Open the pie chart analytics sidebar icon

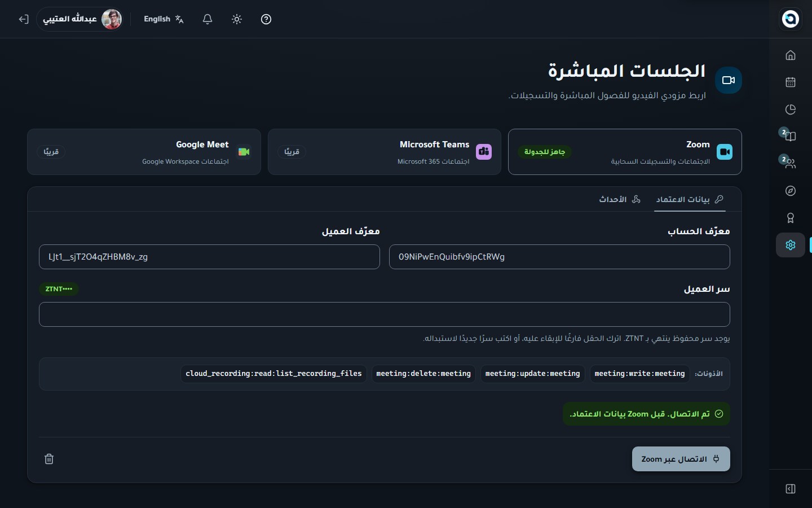790,109
